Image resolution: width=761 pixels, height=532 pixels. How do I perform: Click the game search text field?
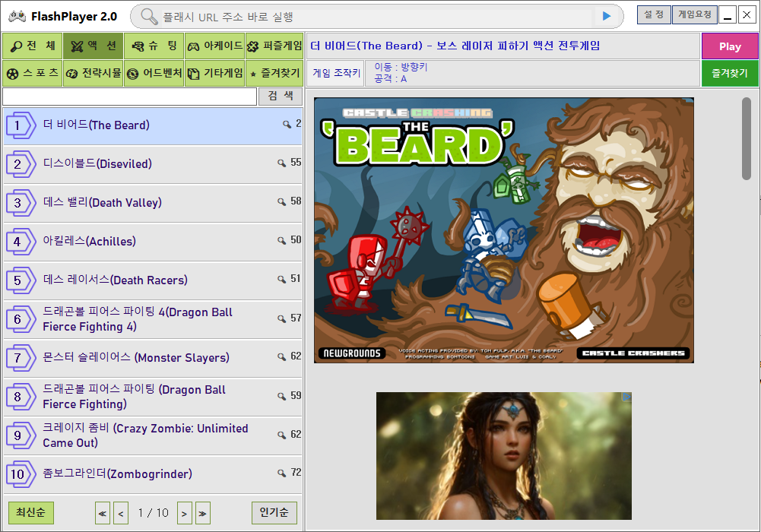tap(129, 96)
